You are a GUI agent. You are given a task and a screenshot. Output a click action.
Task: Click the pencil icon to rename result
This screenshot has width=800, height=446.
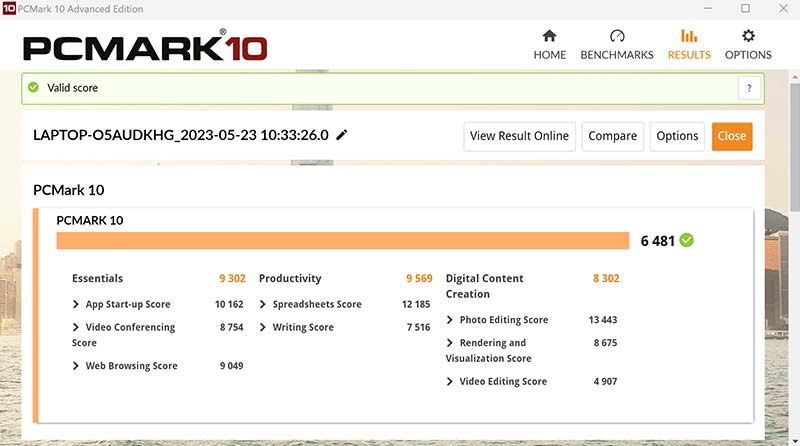pyautogui.click(x=342, y=135)
